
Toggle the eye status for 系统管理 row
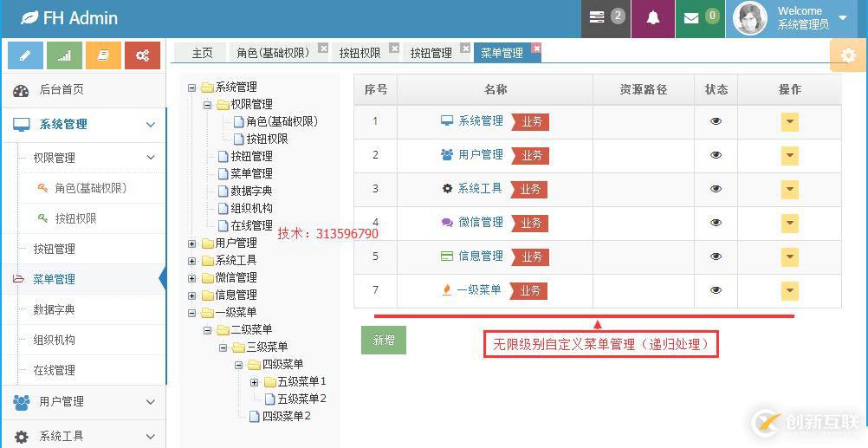pyautogui.click(x=716, y=121)
